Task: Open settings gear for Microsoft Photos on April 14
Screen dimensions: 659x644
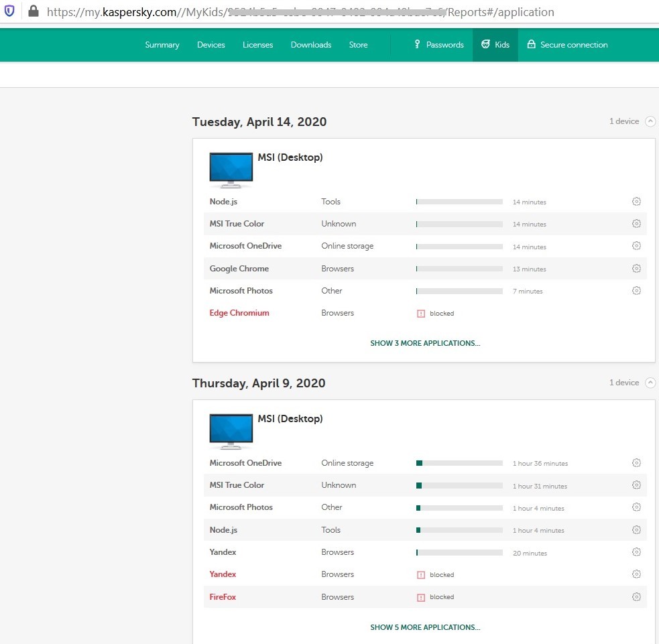Action: click(x=636, y=291)
